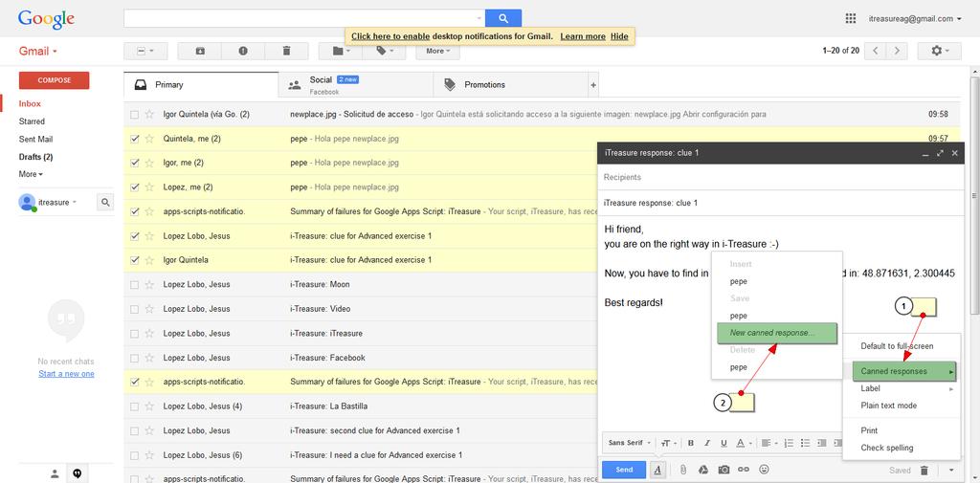The width and height of the screenshot is (980, 483).
Task: Open the text color picker
Action: click(743, 443)
